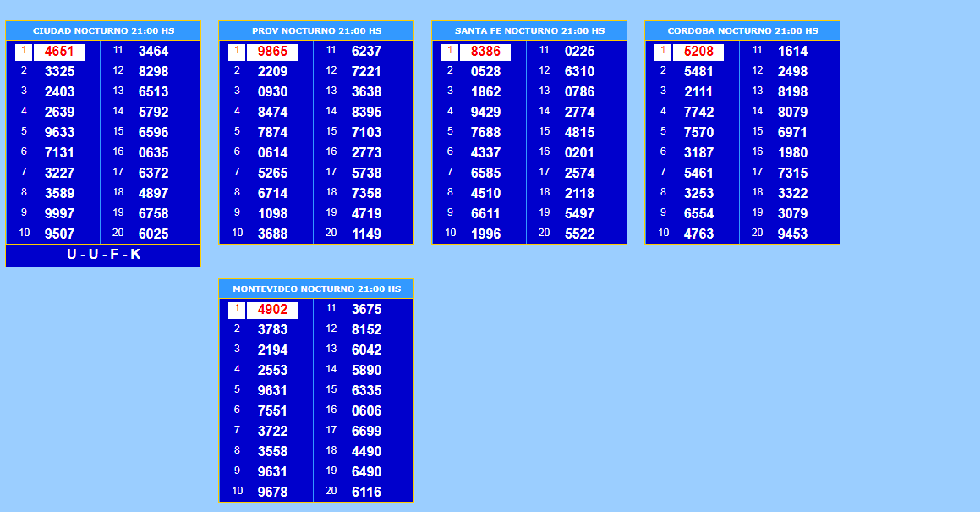Select number 6025 at Ciudad position 20
This screenshot has height=512, width=980.
pos(153,234)
